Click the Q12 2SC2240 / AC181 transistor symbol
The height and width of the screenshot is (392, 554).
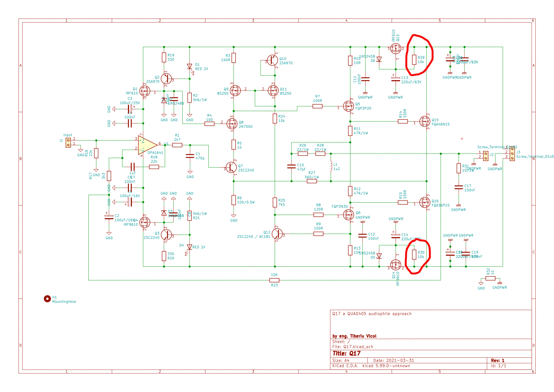[x=277, y=234]
